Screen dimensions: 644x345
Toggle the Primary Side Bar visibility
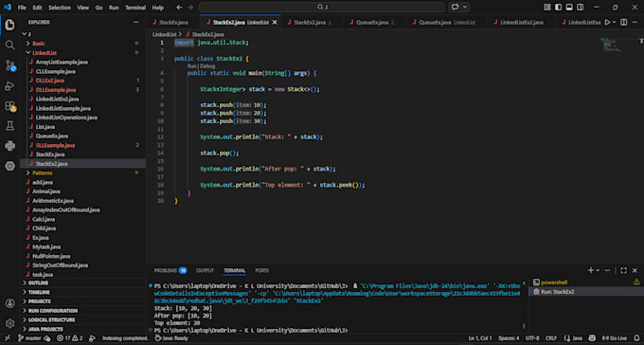(558, 8)
